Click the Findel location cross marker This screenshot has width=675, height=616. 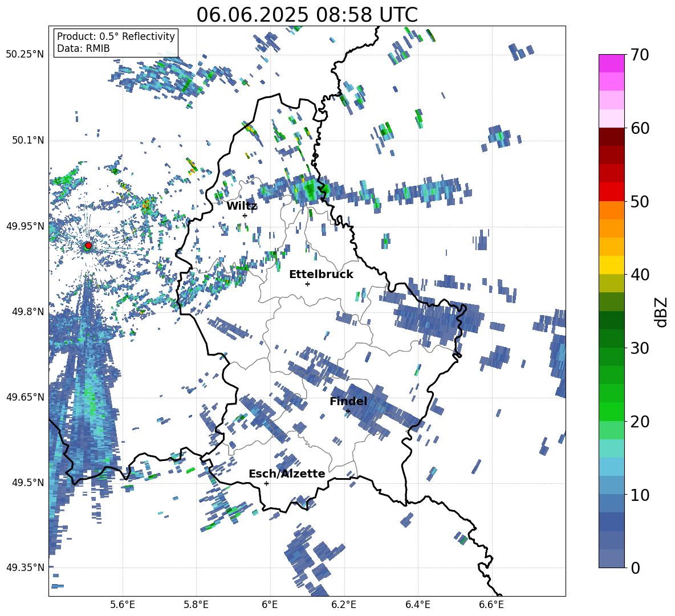[348, 411]
